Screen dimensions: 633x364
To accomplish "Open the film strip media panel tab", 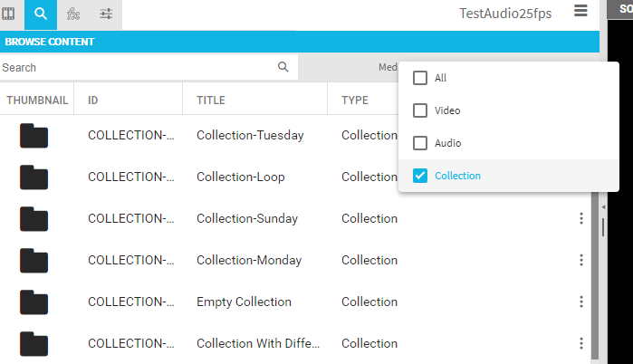I will coord(9,14).
